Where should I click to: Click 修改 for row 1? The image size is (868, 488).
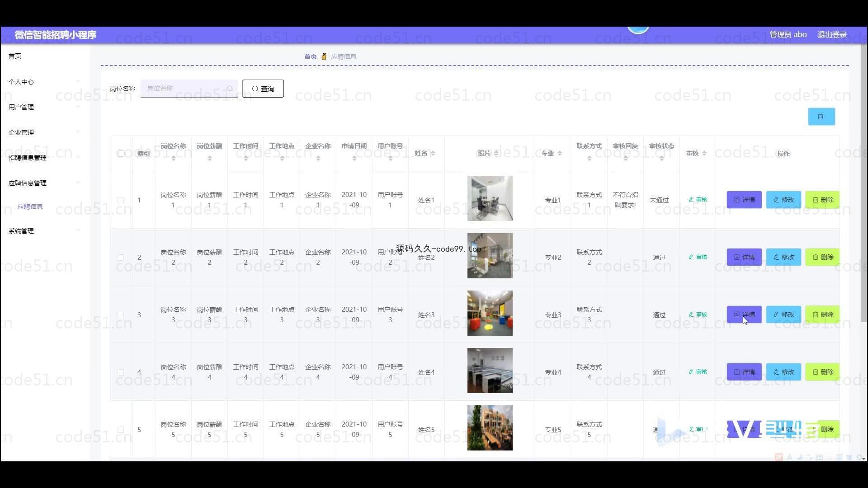point(783,200)
